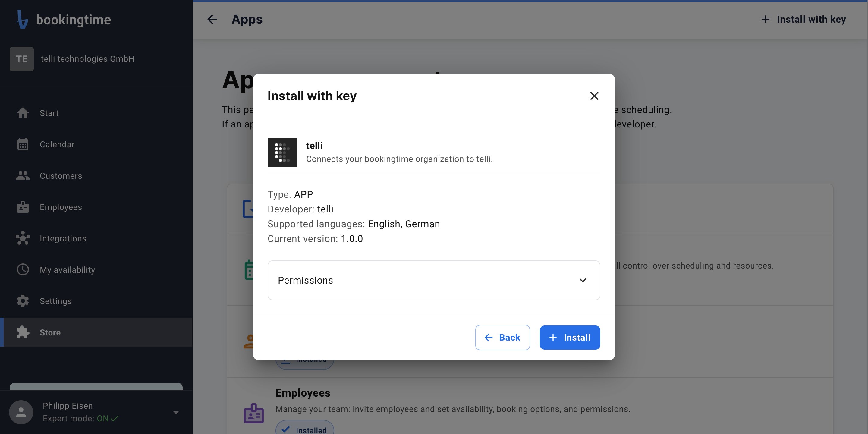Click the Philipp Eisen user name
The height and width of the screenshot is (434, 868).
tap(68, 406)
